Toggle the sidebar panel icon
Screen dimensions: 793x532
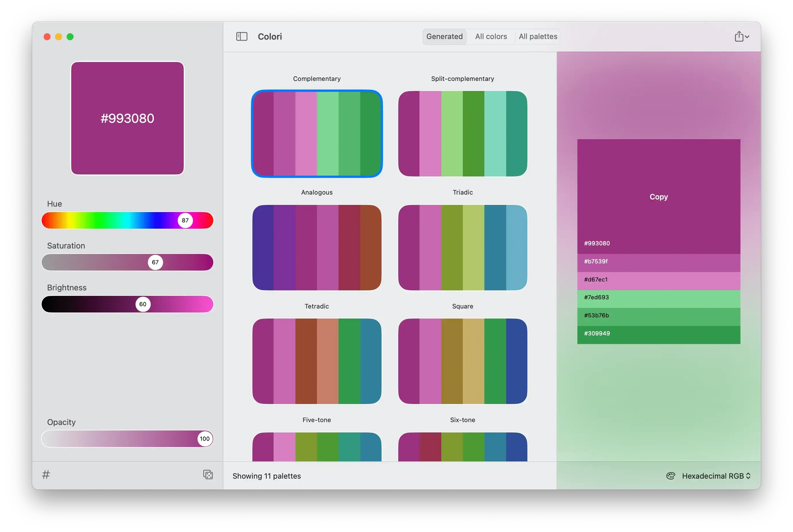[241, 36]
